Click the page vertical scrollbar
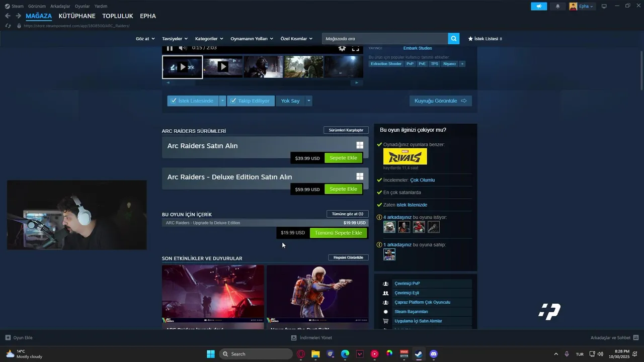This screenshot has height=362, width=644. [641, 70]
